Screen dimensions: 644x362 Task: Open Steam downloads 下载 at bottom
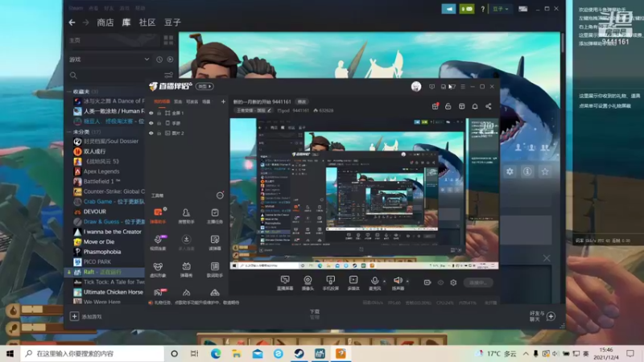(x=315, y=314)
